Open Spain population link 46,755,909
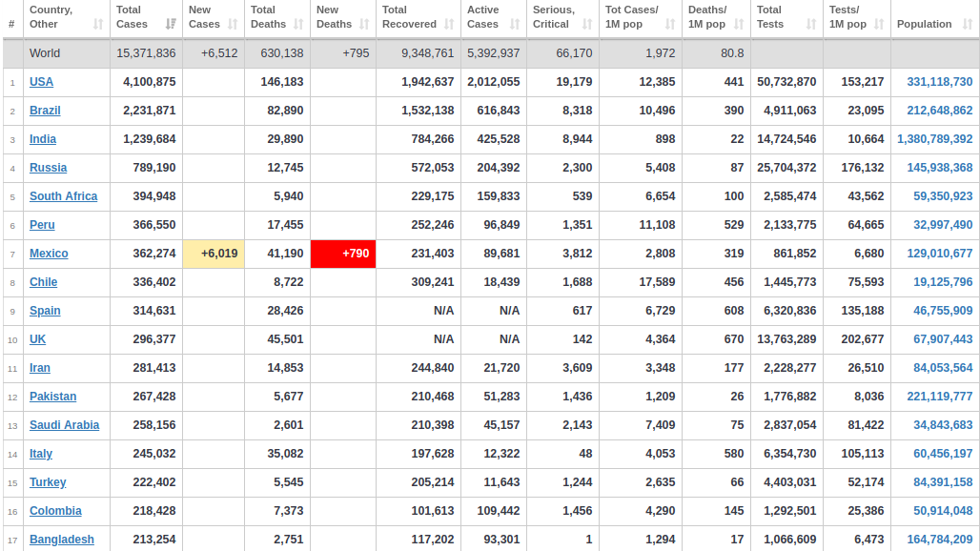The image size is (980, 551). tap(943, 311)
